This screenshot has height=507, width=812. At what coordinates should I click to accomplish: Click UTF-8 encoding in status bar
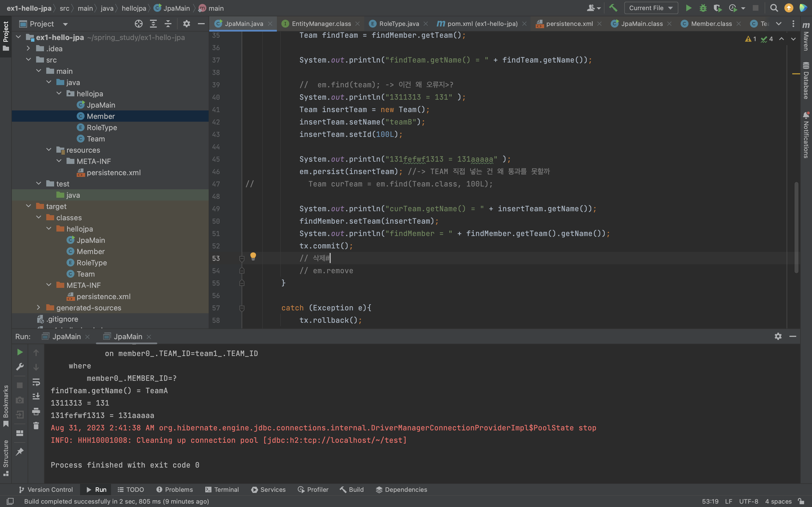pyautogui.click(x=748, y=501)
